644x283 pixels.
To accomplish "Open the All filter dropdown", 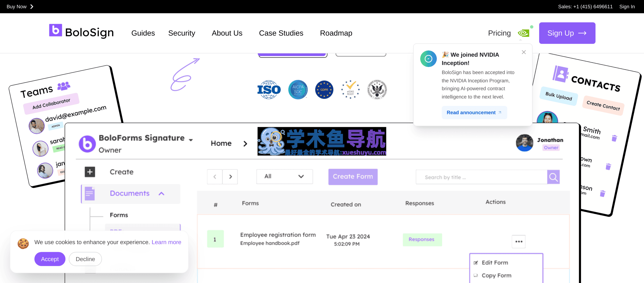I will 284,176.
